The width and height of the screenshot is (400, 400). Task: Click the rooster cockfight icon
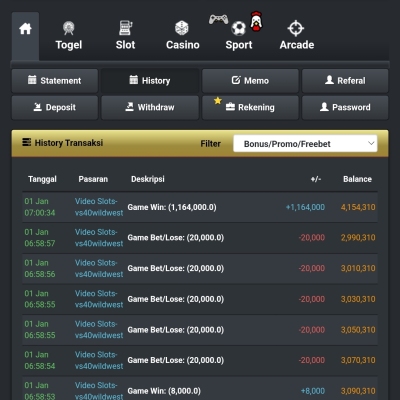pyautogui.click(x=256, y=21)
